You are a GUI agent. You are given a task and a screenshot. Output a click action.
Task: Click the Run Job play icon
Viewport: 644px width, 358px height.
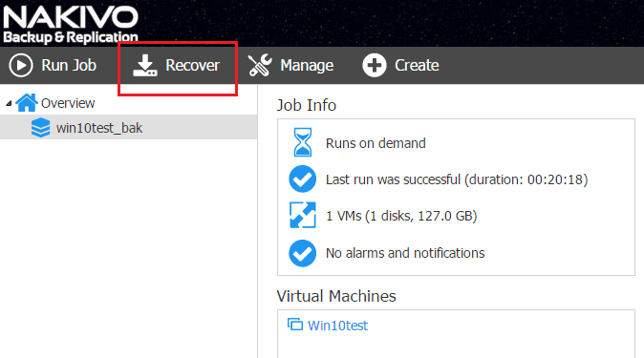(x=20, y=65)
